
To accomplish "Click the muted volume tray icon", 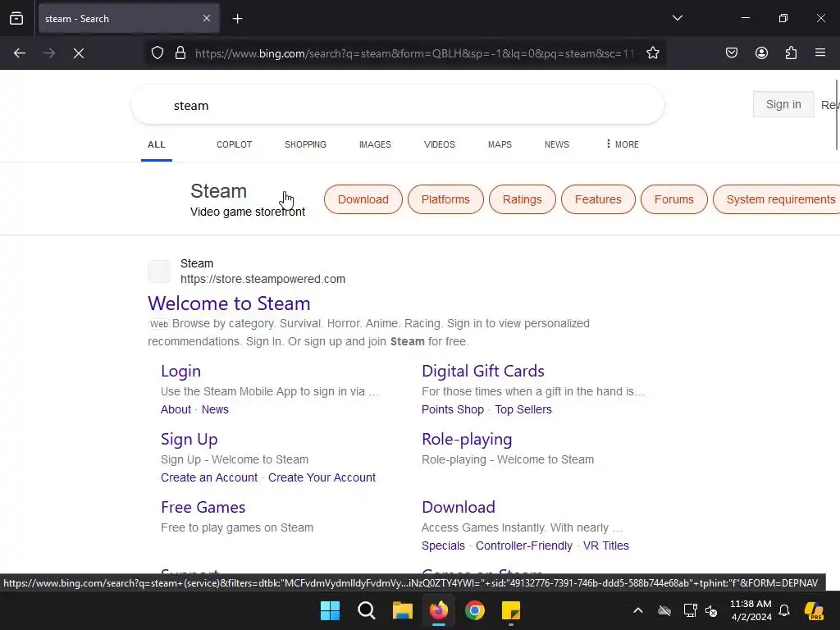I will 711,610.
